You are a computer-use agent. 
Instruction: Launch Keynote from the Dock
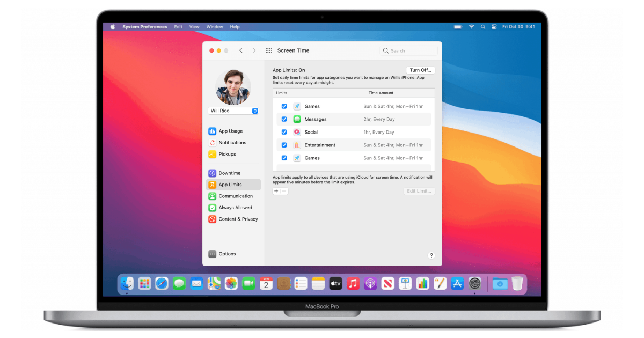(405, 283)
